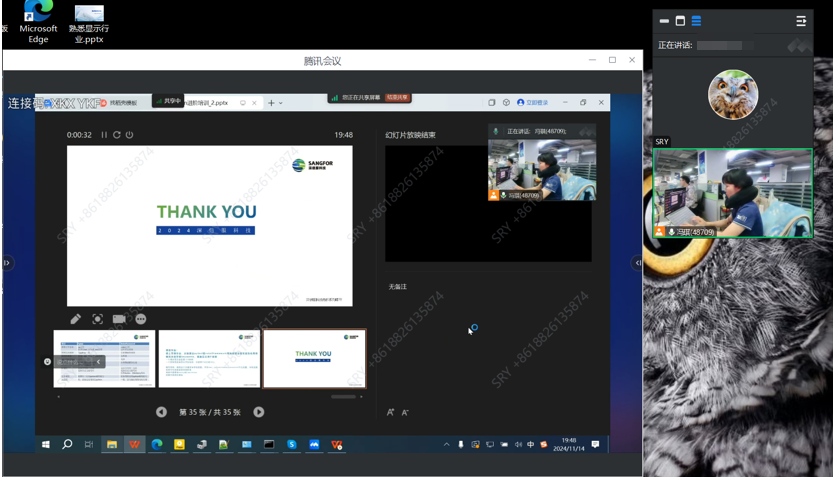Image resolution: width=833 pixels, height=478 pixels.
Task: Add a new WPS document tab
Action: 271,103
